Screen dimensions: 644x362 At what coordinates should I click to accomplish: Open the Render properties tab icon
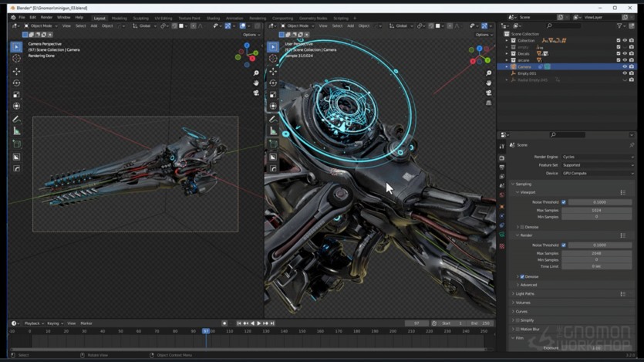pos(502,158)
